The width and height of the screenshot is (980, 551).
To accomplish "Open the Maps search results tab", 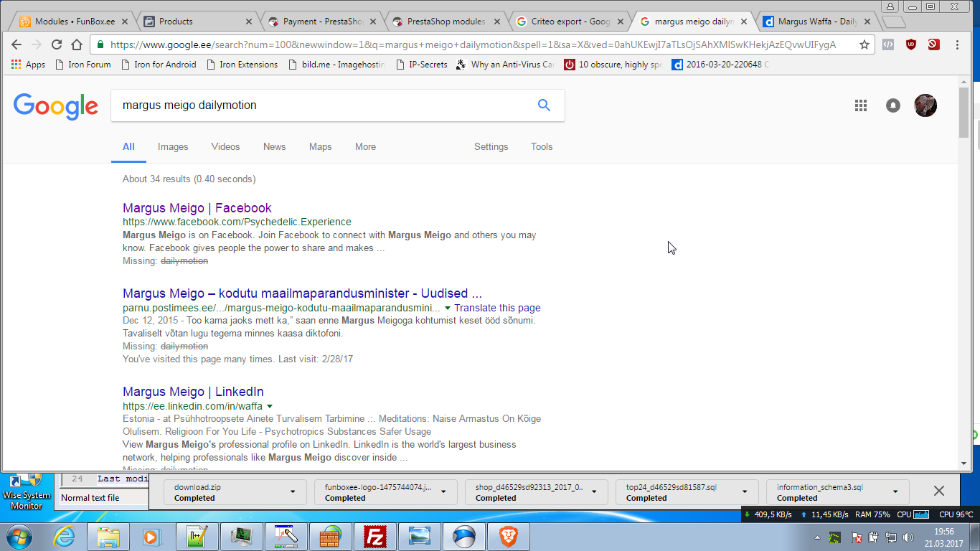I will click(x=320, y=147).
